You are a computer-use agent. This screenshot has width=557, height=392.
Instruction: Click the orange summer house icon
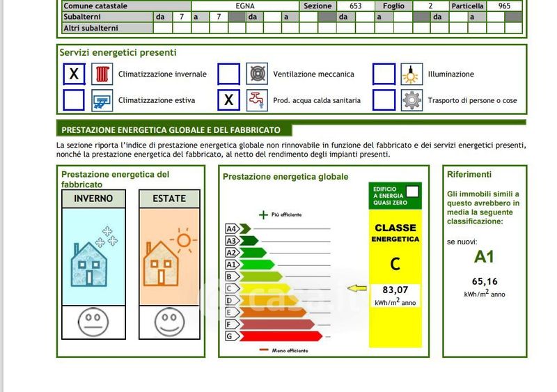tap(161, 263)
